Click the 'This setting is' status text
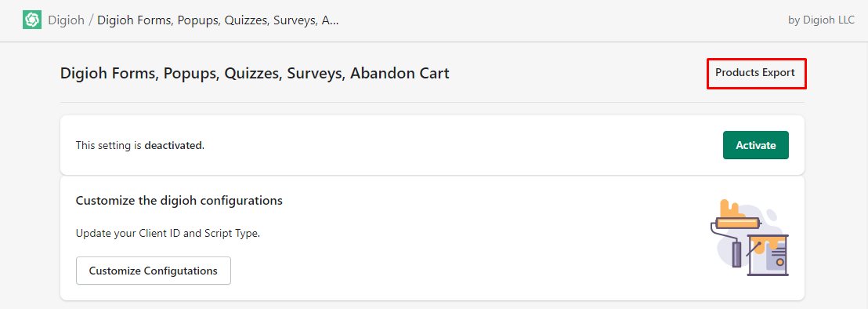868x309 pixels. 109,146
